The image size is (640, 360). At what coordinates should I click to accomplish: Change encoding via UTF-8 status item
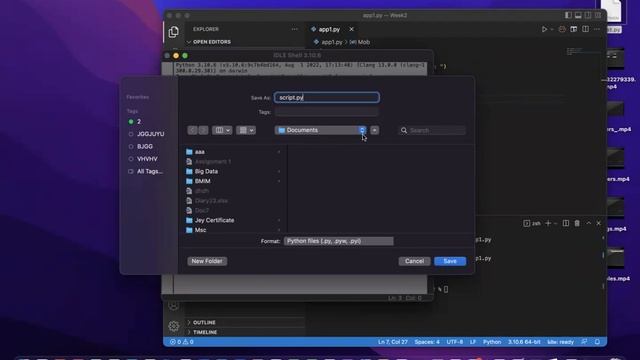click(455, 342)
